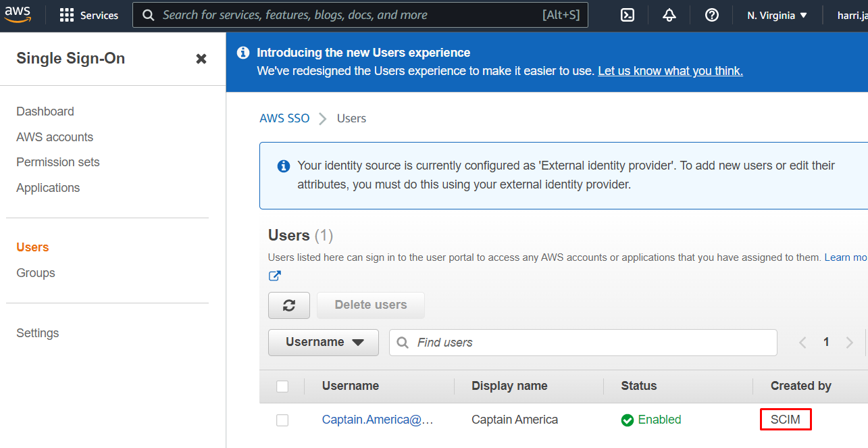Open the notifications bell
868x448 pixels.
tap(669, 15)
